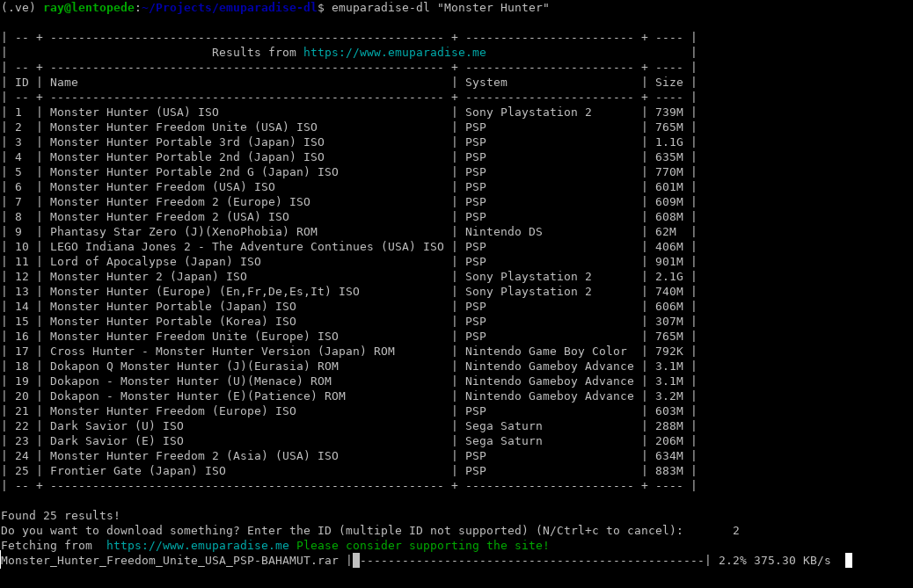Click the entered ID '2' at prompt
Image resolution: width=913 pixels, height=588 pixels.
736,531
